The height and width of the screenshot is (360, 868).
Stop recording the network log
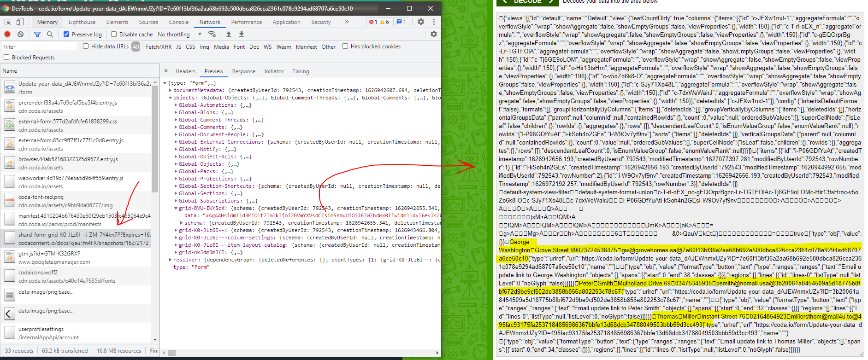[x=7, y=34]
